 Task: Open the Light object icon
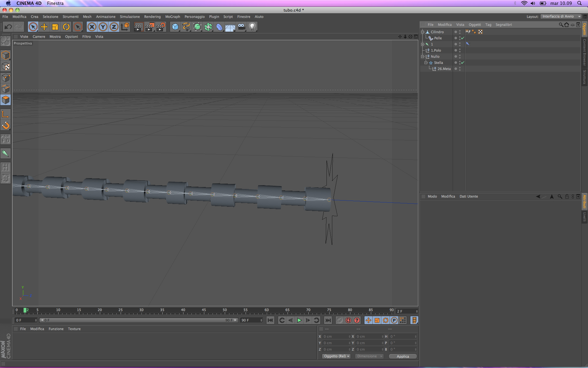252,27
